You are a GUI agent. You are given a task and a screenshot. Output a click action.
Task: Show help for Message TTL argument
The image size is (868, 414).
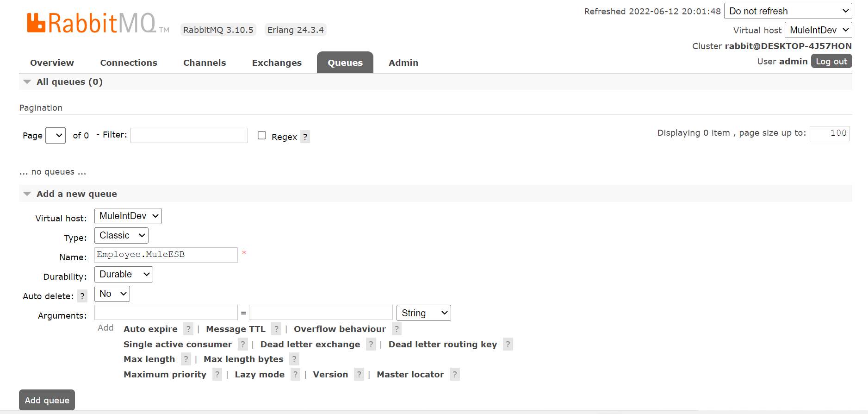pos(276,329)
